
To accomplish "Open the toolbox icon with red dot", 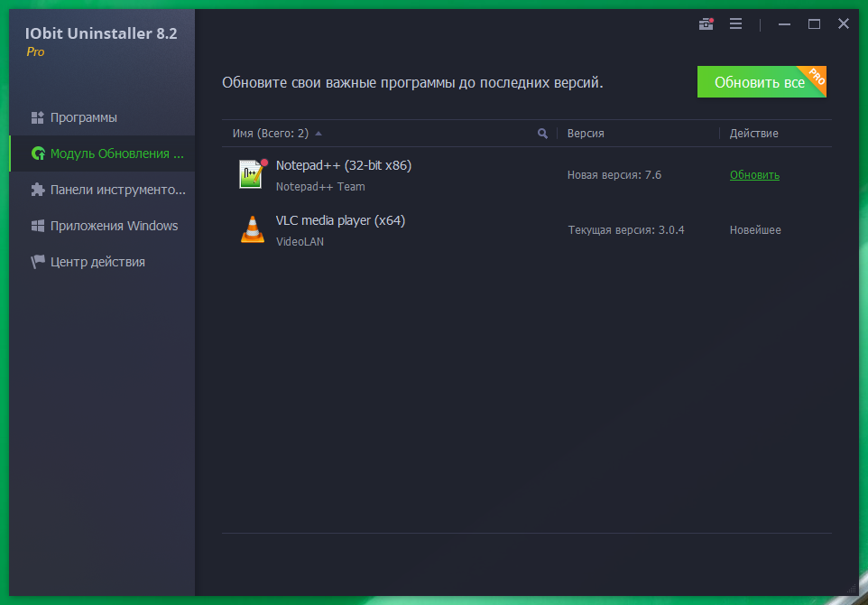I will [x=706, y=23].
